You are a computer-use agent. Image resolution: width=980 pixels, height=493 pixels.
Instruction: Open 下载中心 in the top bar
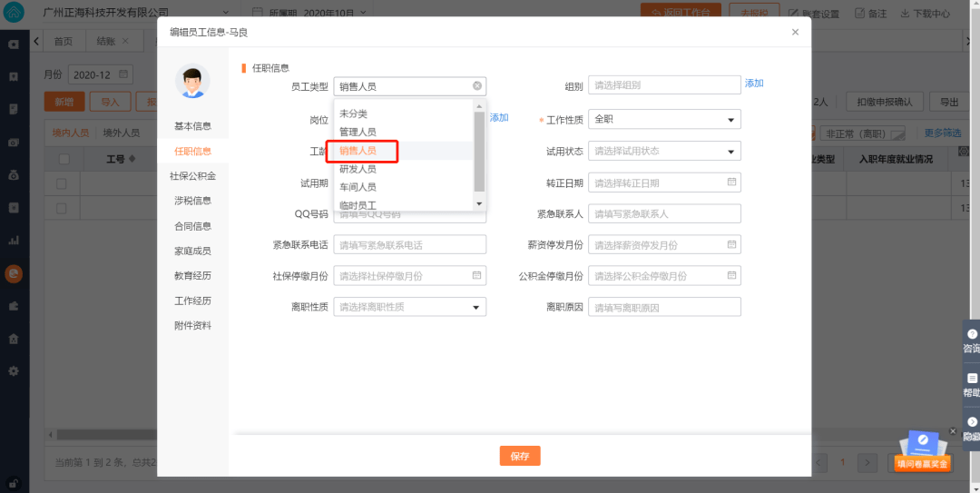pyautogui.click(x=926, y=13)
